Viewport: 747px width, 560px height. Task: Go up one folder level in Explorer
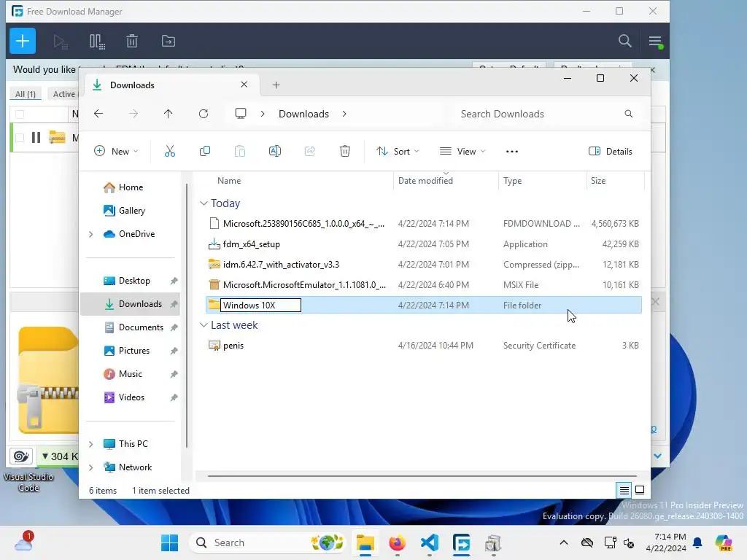tap(169, 114)
